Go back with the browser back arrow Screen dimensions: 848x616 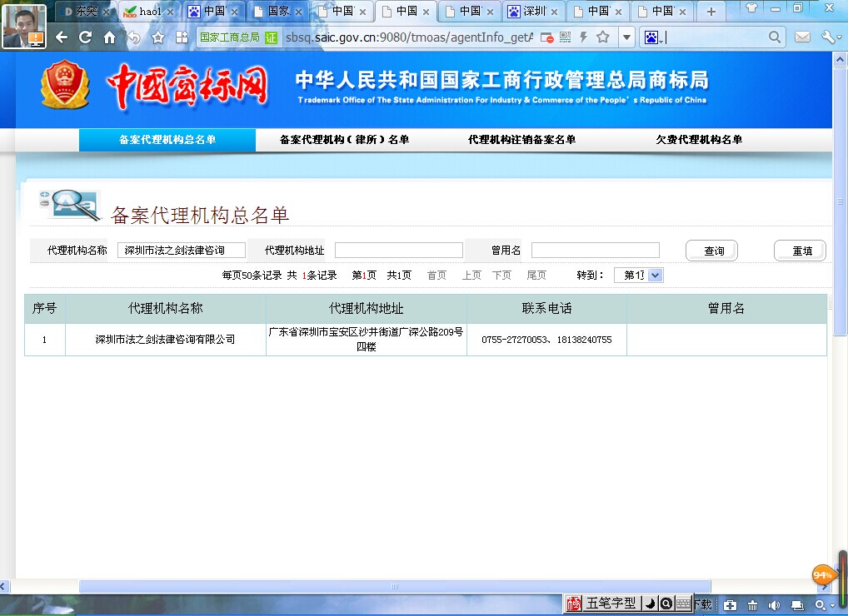pyautogui.click(x=62, y=37)
